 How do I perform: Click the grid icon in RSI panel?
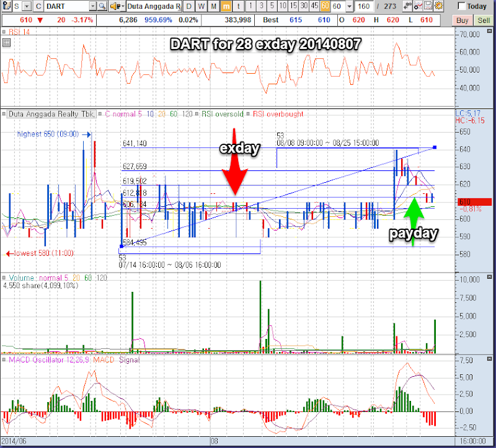pyautogui.click(x=6, y=42)
